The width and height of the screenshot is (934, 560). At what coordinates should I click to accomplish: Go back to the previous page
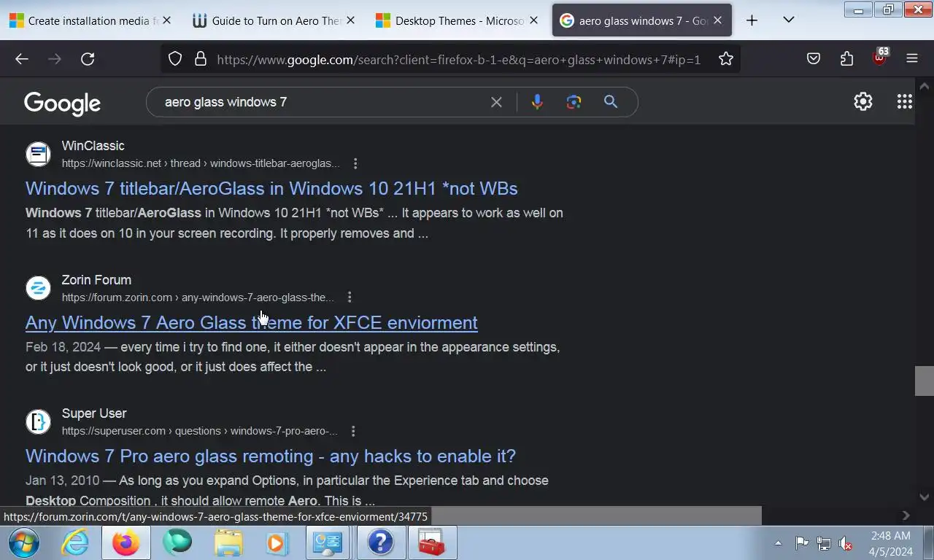coord(22,59)
